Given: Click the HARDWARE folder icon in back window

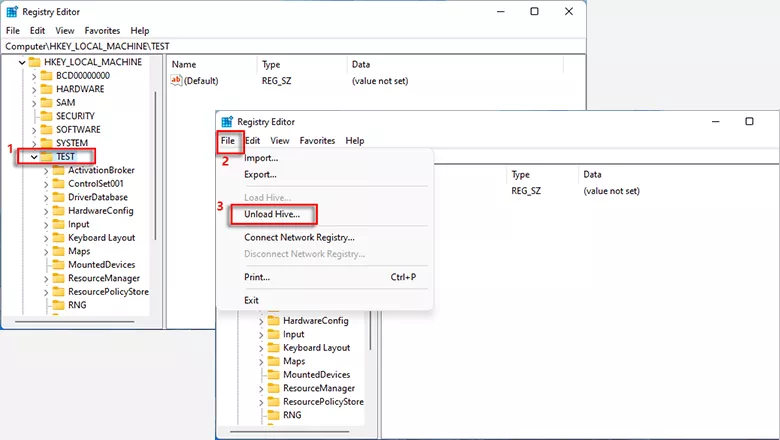Looking at the screenshot, I should click(x=46, y=89).
